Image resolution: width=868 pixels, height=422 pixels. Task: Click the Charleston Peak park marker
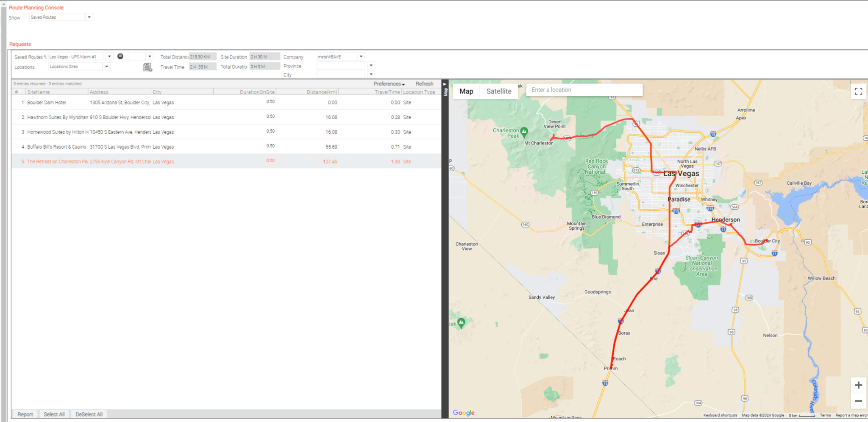tap(524, 132)
